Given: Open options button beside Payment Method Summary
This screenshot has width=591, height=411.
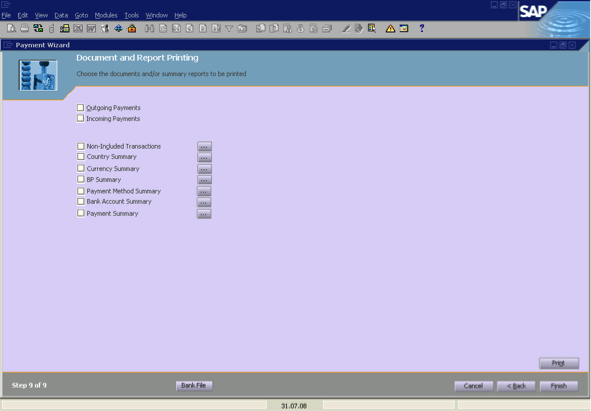Looking at the screenshot, I should tap(204, 191).
